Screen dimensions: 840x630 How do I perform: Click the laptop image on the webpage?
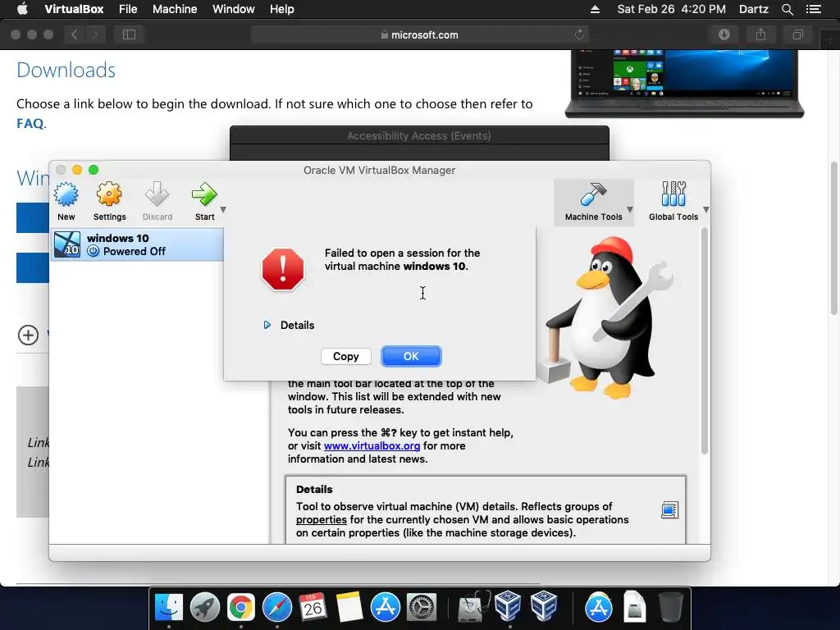(x=684, y=84)
